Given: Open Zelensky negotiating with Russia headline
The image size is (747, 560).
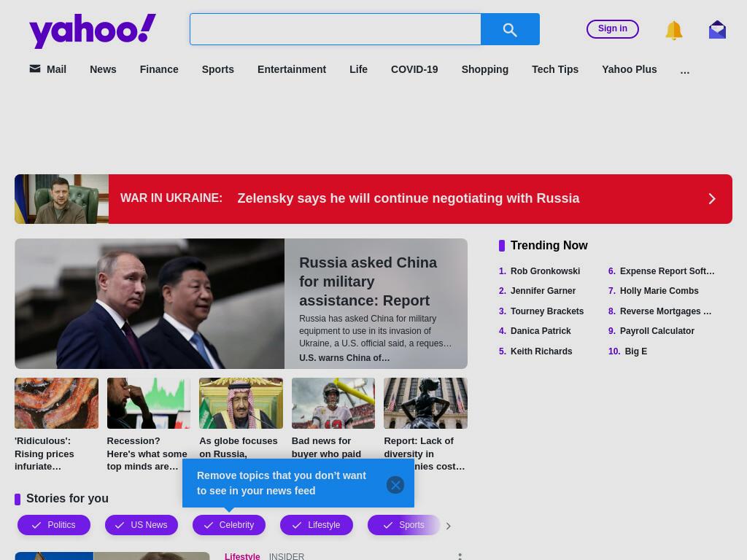Looking at the screenshot, I should coord(409,198).
